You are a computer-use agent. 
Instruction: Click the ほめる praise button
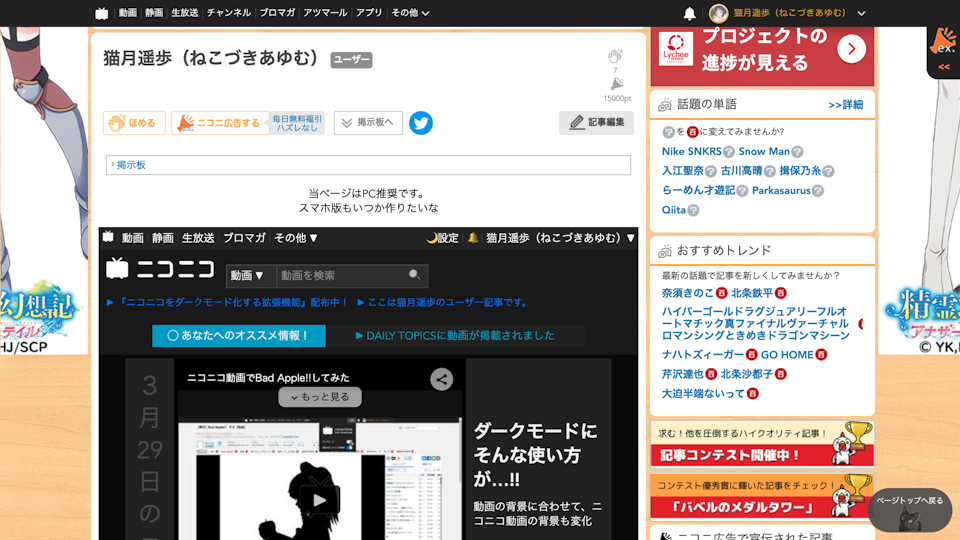click(x=134, y=123)
